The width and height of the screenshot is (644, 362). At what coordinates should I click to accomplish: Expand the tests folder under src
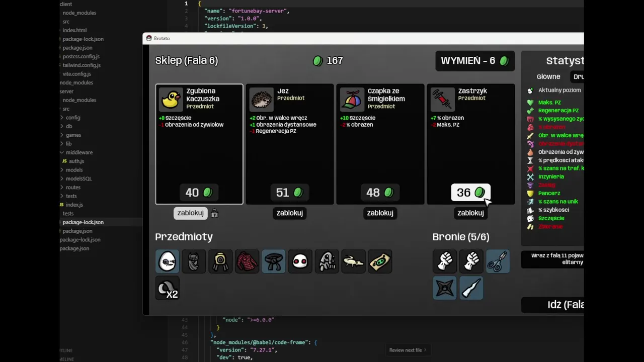(x=71, y=196)
